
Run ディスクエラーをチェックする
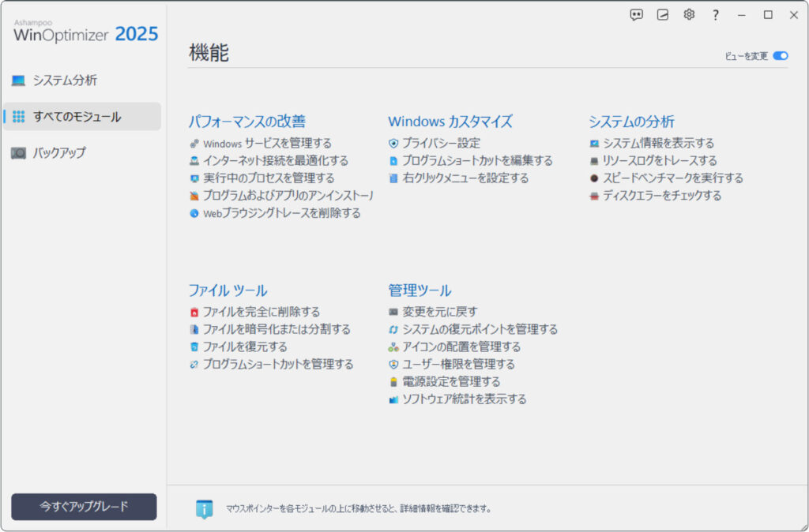tap(662, 196)
